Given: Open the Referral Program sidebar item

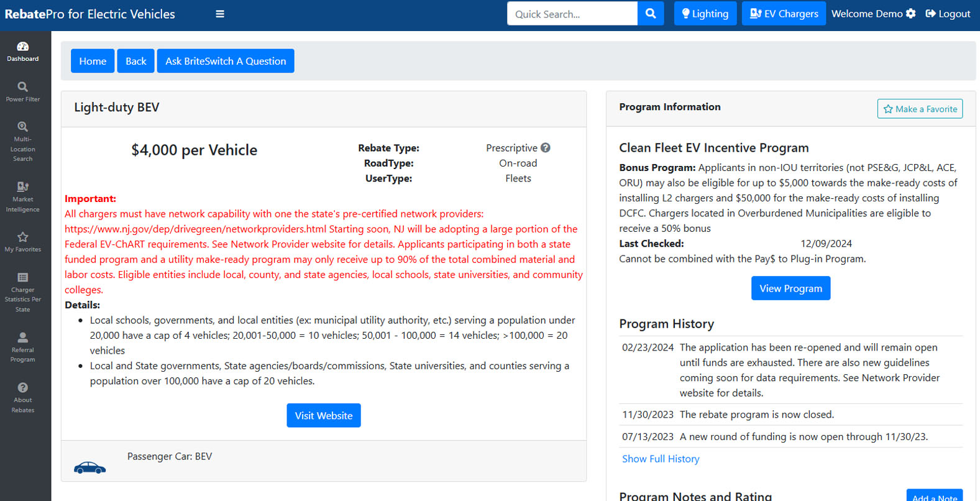Looking at the screenshot, I should (23, 347).
